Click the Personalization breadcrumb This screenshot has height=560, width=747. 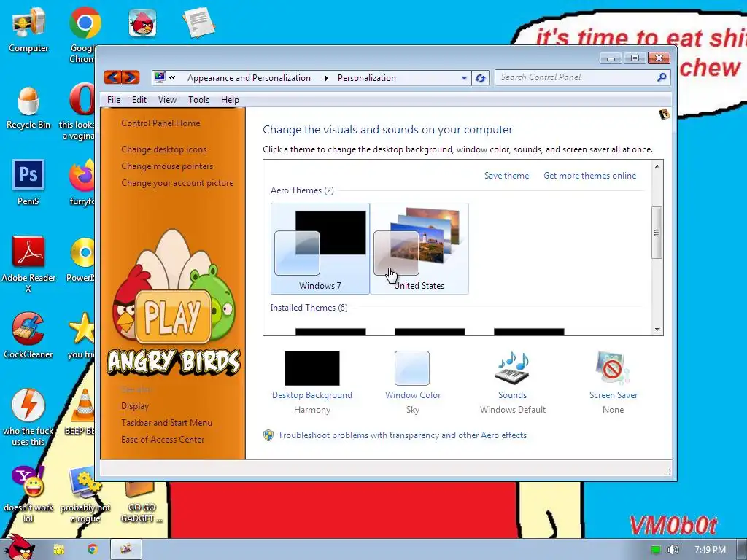click(x=367, y=77)
